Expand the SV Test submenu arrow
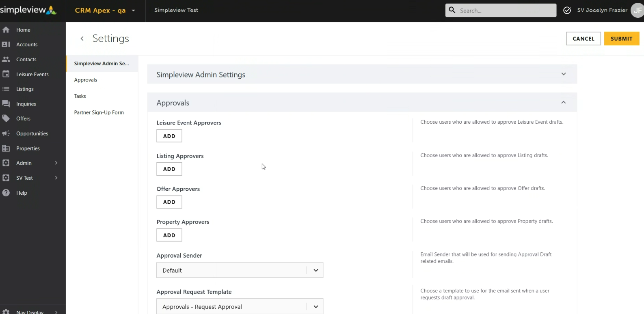 [x=56, y=178]
